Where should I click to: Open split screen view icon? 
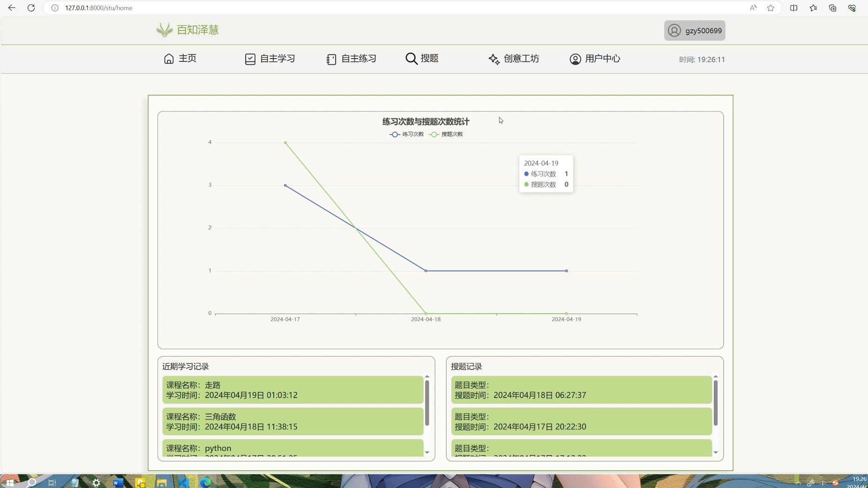point(793,8)
